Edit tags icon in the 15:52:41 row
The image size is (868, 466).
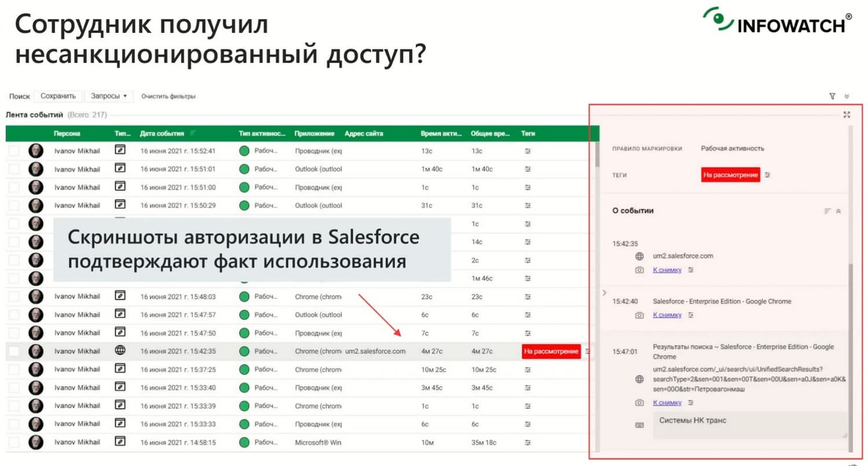click(x=527, y=151)
